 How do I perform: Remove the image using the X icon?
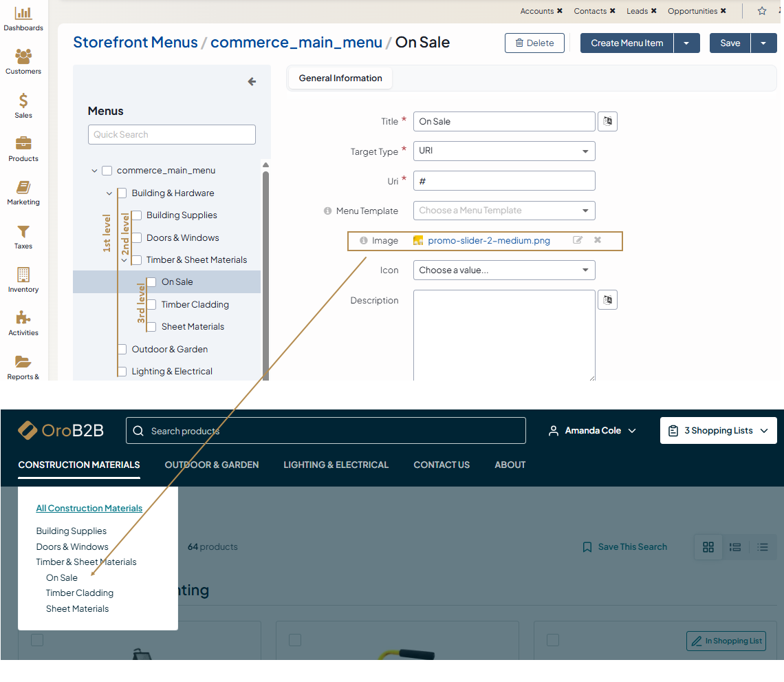click(598, 240)
